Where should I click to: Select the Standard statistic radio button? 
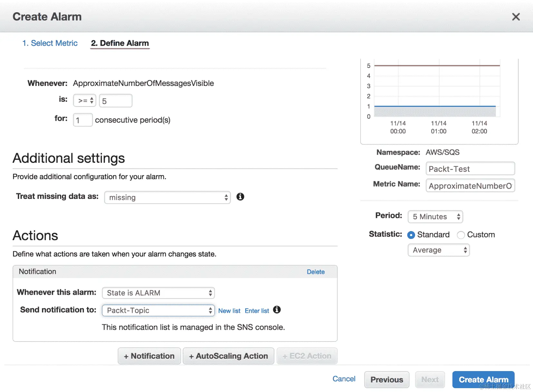click(x=411, y=235)
